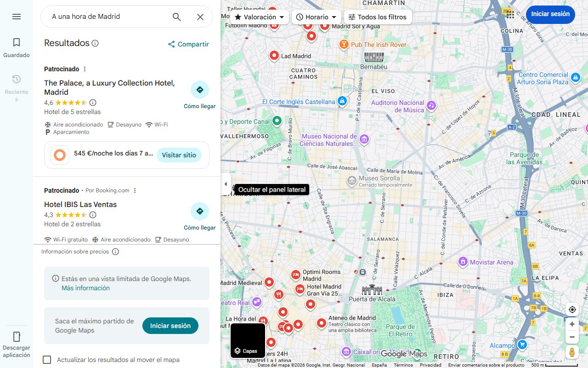588x368 pixels.
Task: Enable updating results when moving map
Action: (47, 360)
